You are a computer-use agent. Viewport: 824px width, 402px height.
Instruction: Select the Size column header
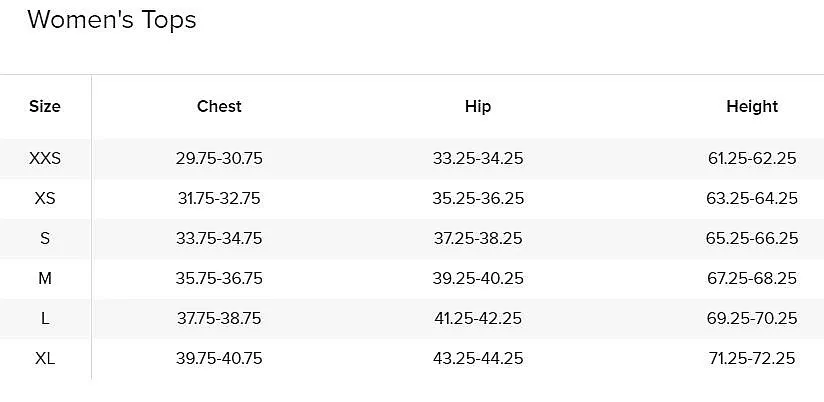click(x=45, y=106)
